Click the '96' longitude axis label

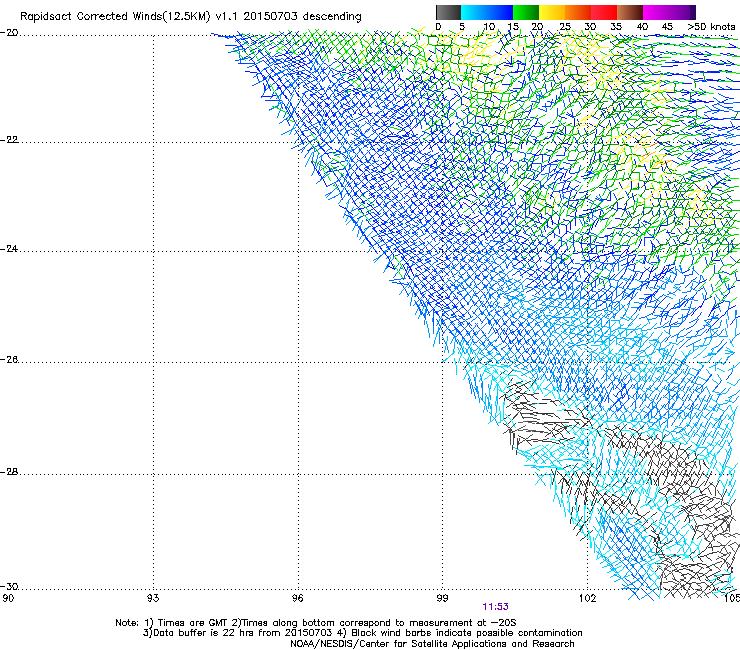(x=298, y=598)
